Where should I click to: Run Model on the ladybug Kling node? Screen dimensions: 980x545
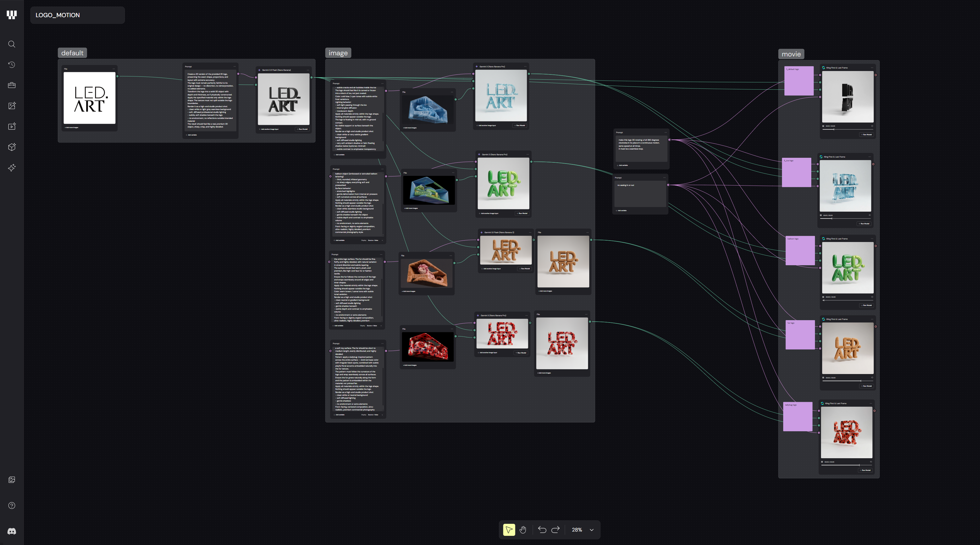(x=865, y=471)
